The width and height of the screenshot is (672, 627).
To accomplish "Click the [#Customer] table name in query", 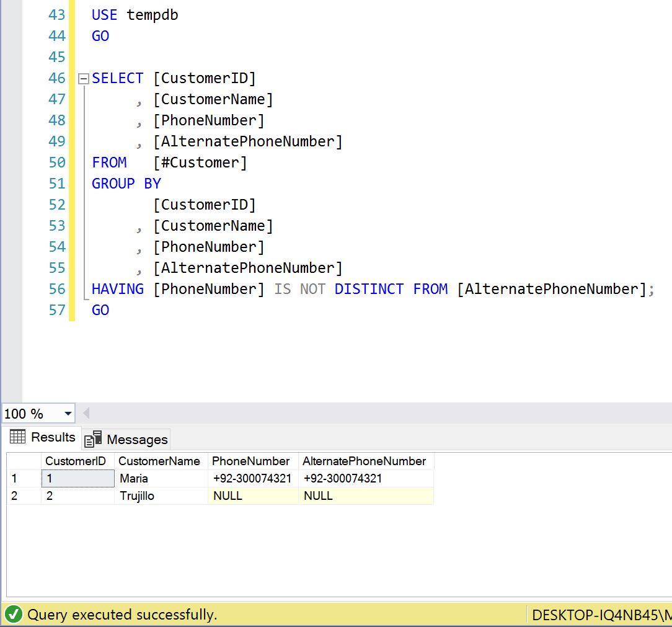I will (200, 162).
